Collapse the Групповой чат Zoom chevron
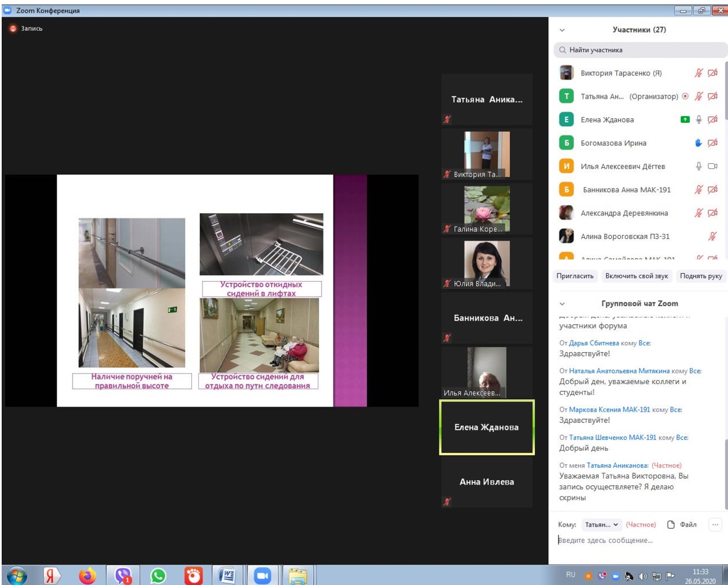 coord(562,304)
